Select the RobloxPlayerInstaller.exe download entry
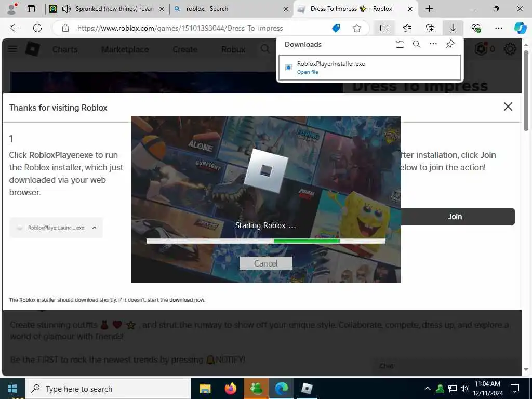The image size is (532, 399). [x=370, y=68]
